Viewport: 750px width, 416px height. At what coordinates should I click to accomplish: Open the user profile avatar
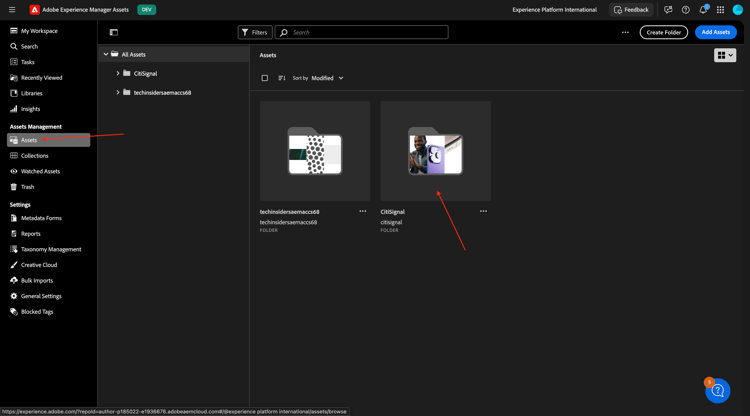click(x=738, y=10)
